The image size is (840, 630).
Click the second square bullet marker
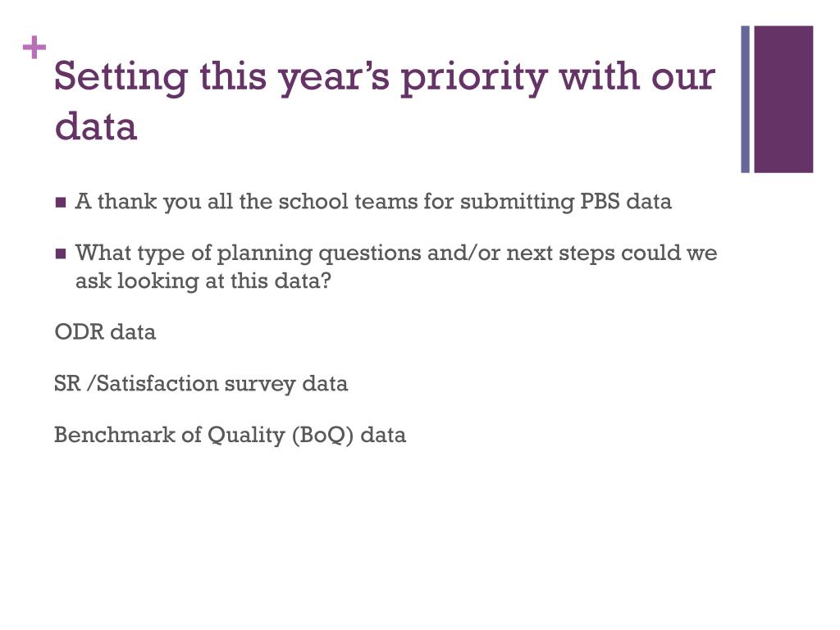(x=61, y=253)
